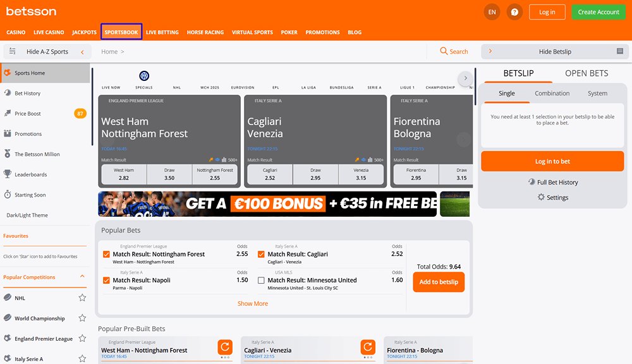
Task: Uncheck Match Result: Cagliari checkbox
Action: pos(261,254)
